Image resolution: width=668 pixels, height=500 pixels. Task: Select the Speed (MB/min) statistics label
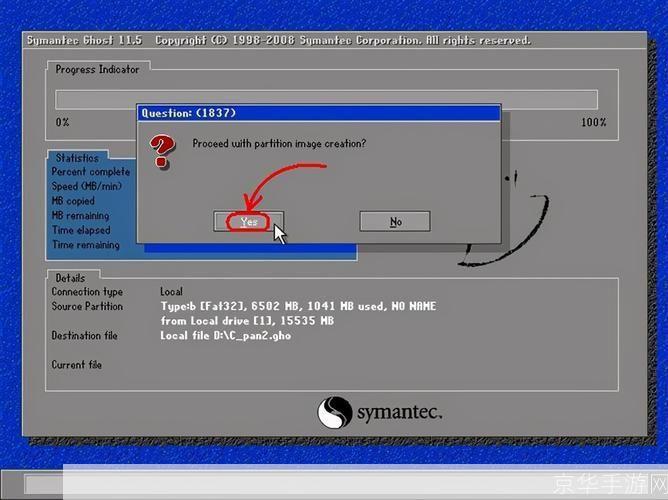[86, 187]
